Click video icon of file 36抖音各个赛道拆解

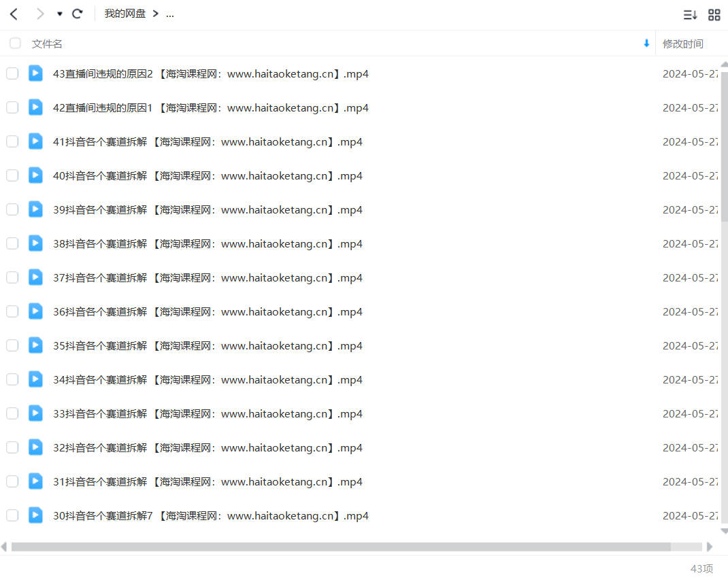coord(36,311)
